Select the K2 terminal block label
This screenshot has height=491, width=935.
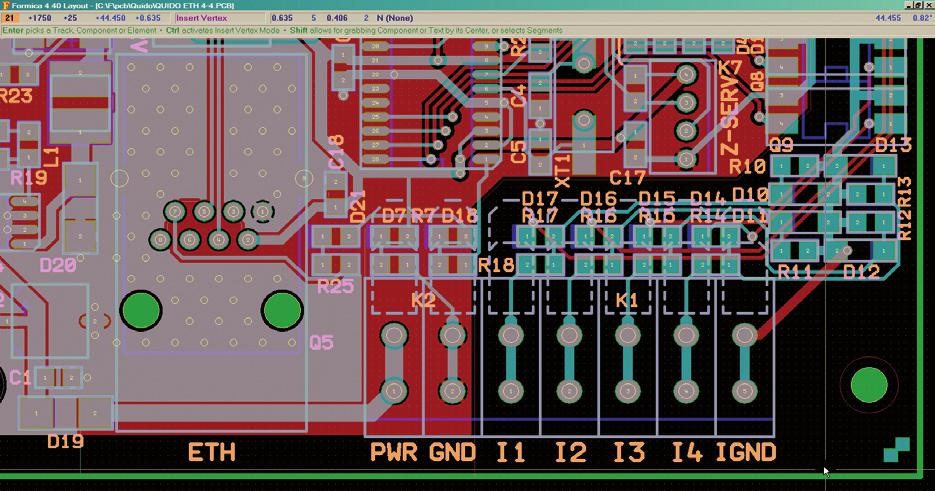pyautogui.click(x=423, y=299)
